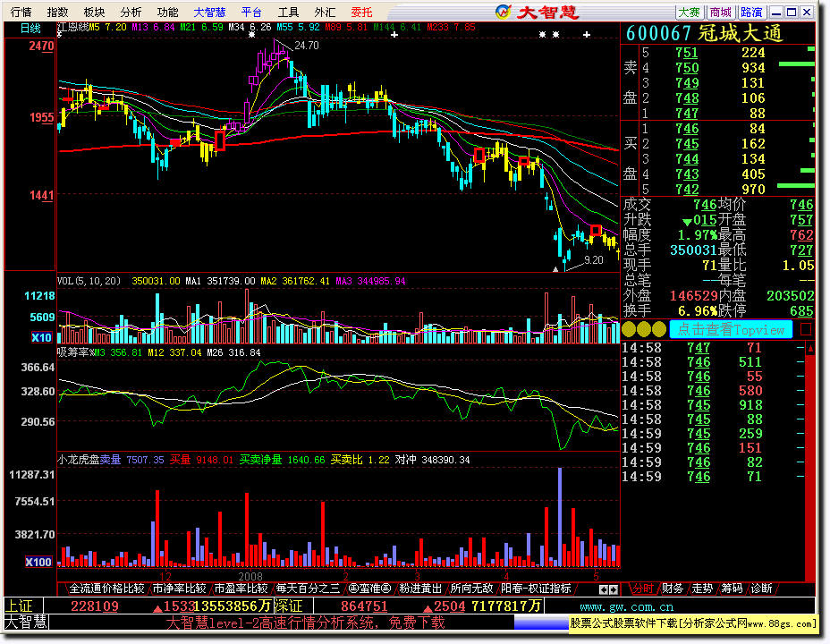The image size is (830, 644).
Task: Open the 板块 menu
Action: coord(94,13)
